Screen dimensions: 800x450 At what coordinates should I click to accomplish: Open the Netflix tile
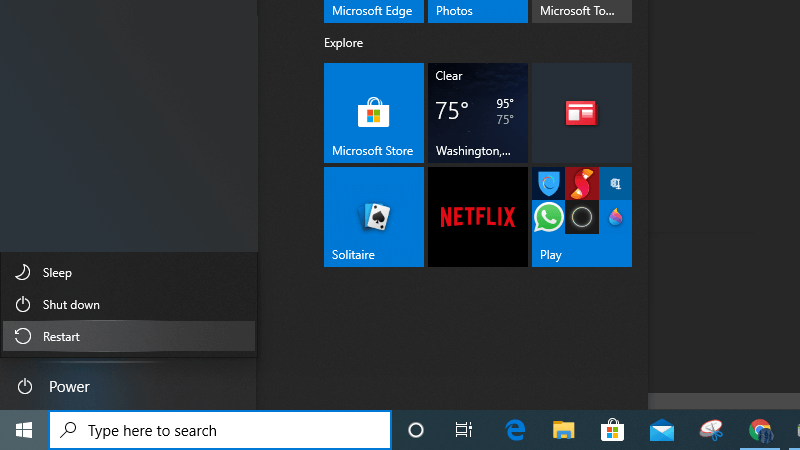point(478,217)
